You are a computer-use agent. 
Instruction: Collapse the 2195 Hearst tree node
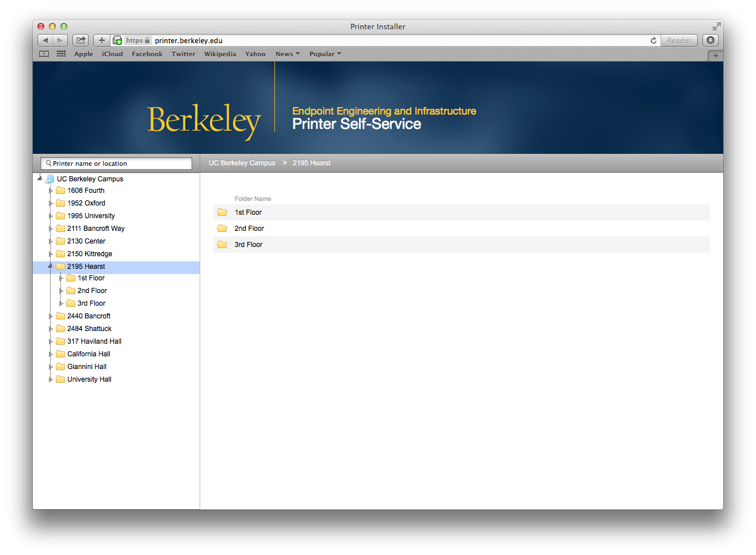(x=50, y=267)
